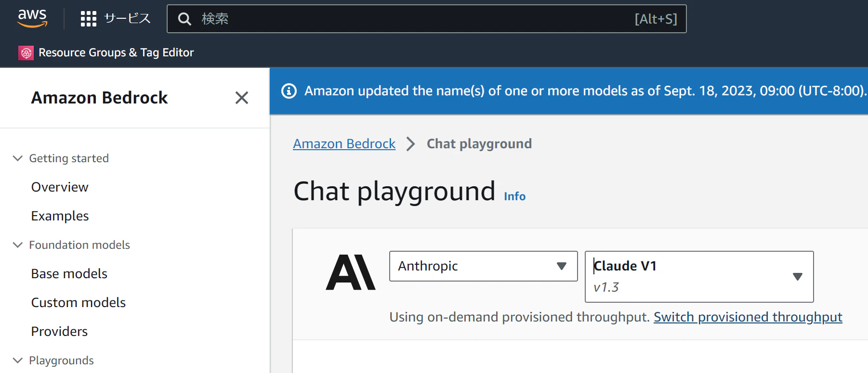Open the services grid menu icon
The height and width of the screenshot is (373, 868).
(x=89, y=19)
